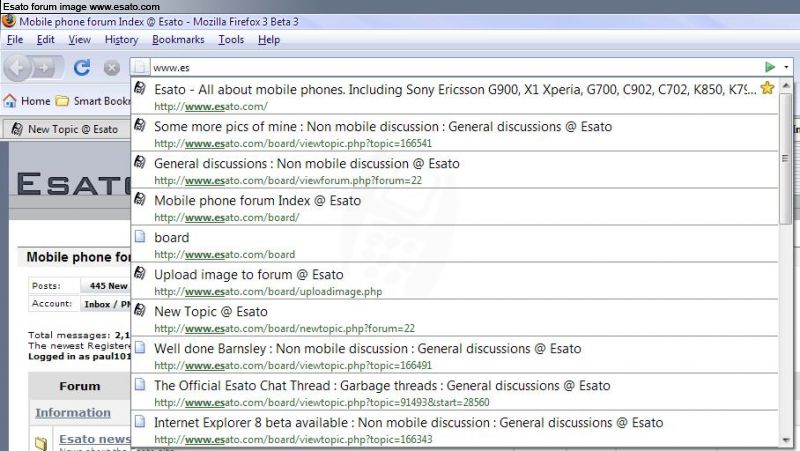This screenshot has height=451, width=800.
Task: Select 'General discussions : Non mobile discussion' suggestion
Action: [x=455, y=170]
